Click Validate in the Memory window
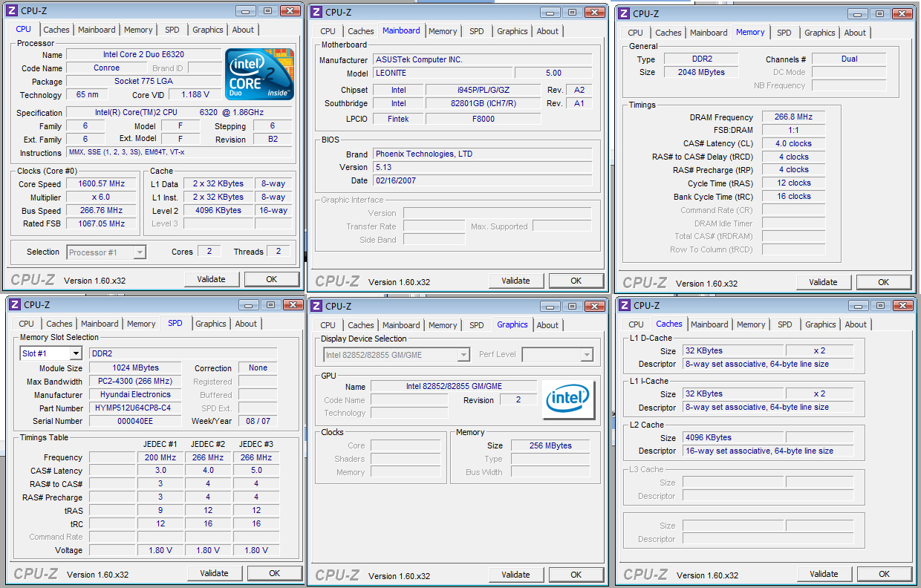Screen dimensions: 921x588 pos(824,282)
